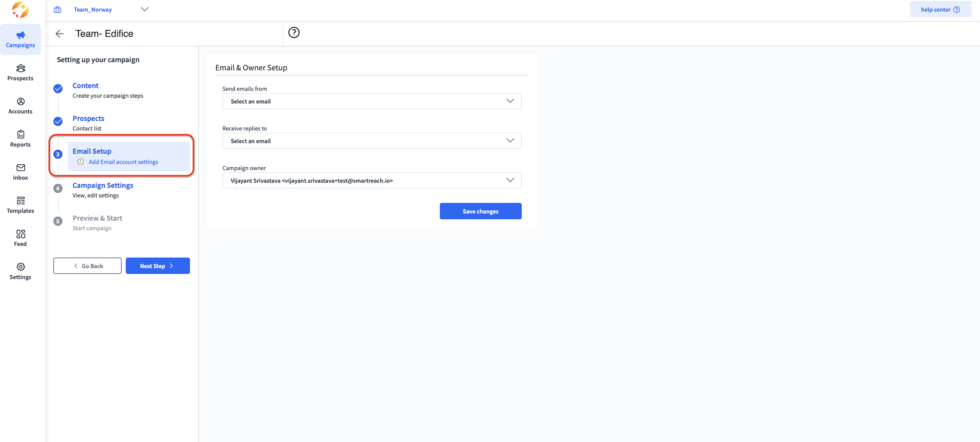The image size is (980, 442).
Task: Select the Prospects contact list step
Action: coord(88,118)
